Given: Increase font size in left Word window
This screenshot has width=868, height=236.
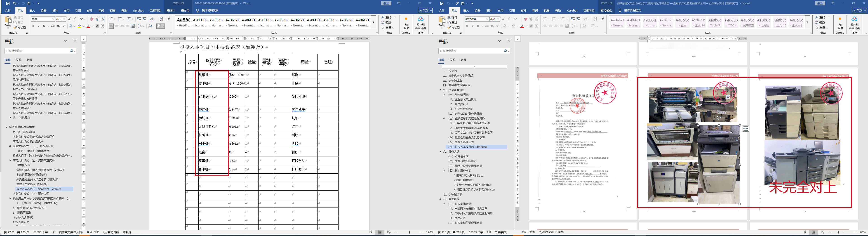Looking at the screenshot, I should pos(69,19).
